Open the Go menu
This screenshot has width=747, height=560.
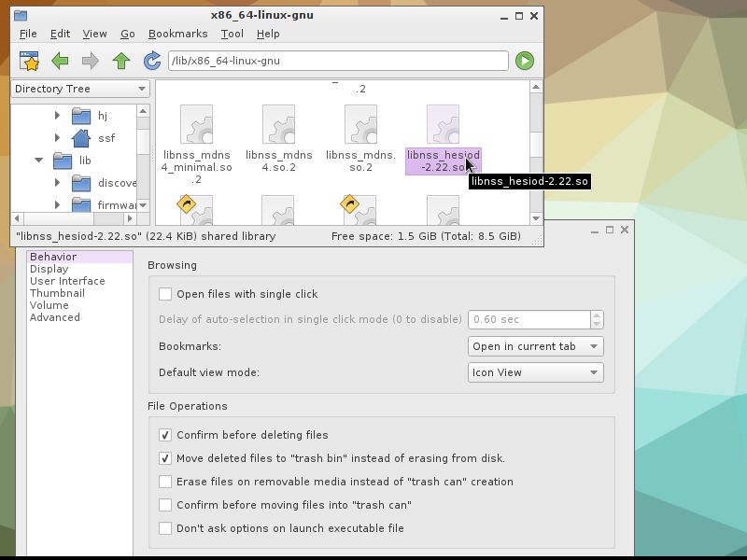point(127,34)
